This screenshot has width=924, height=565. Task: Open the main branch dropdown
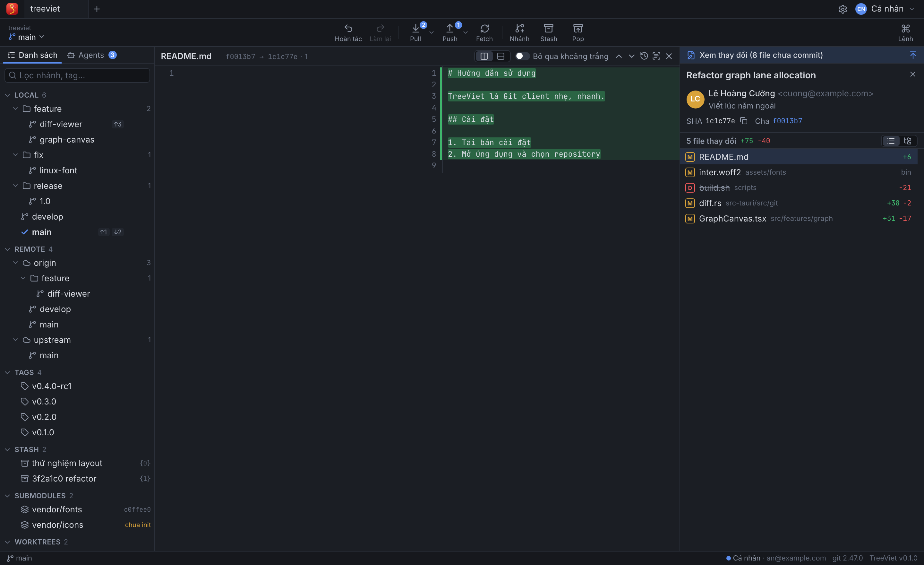click(26, 37)
